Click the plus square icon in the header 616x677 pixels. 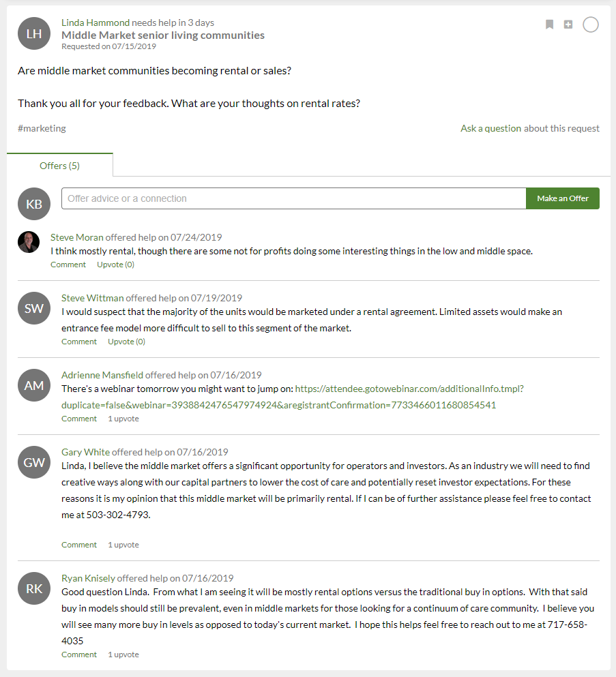click(568, 25)
